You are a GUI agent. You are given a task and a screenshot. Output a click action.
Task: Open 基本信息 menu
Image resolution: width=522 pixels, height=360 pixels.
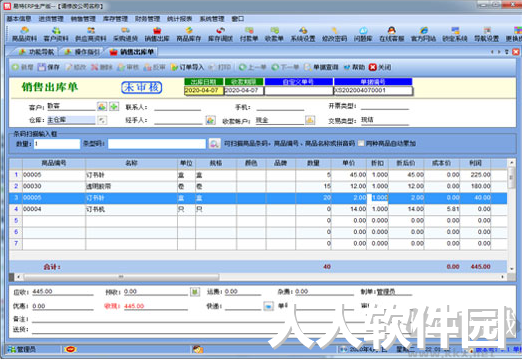(19, 19)
